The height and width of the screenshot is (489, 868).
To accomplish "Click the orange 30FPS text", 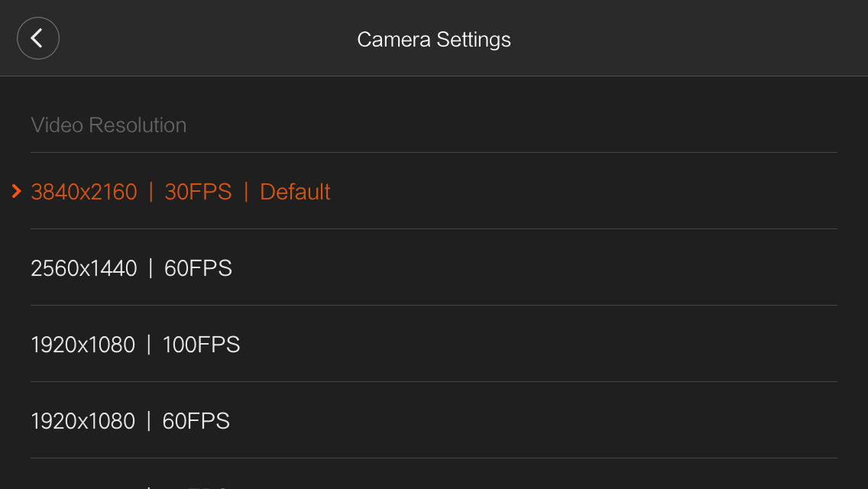I will (198, 192).
